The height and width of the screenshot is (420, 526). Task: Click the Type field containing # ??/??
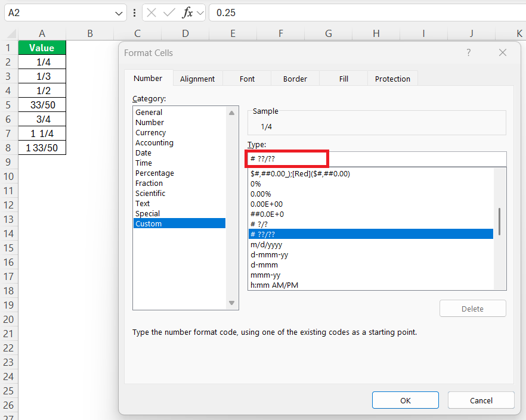click(377, 159)
